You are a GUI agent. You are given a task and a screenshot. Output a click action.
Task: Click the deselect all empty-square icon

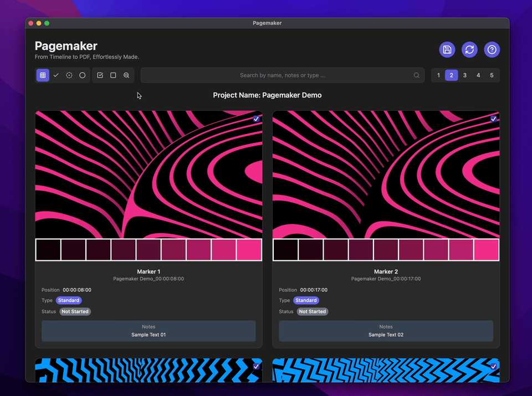coord(113,75)
